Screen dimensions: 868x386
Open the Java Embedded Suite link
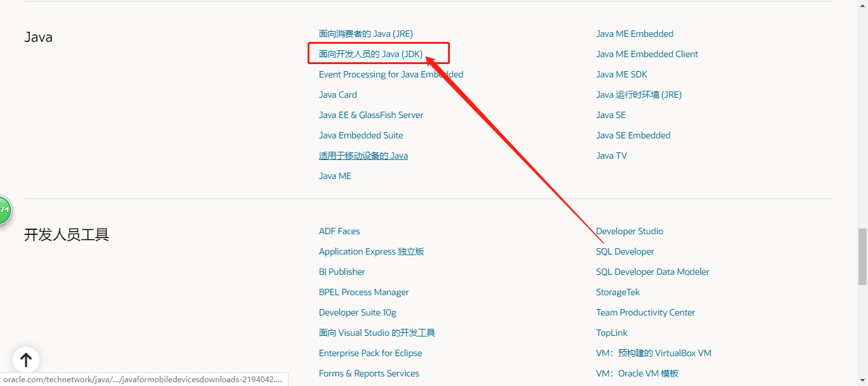pyautogui.click(x=361, y=135)
